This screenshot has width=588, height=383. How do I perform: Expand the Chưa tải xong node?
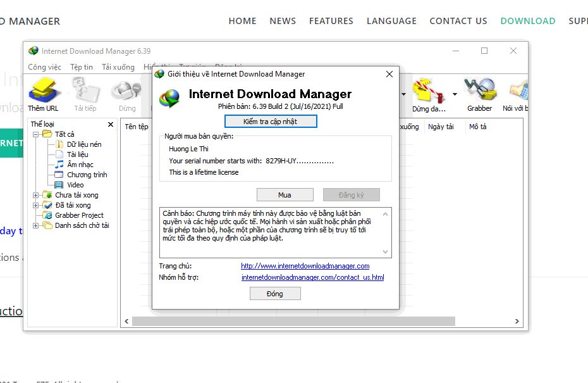[x=35, y=195]
